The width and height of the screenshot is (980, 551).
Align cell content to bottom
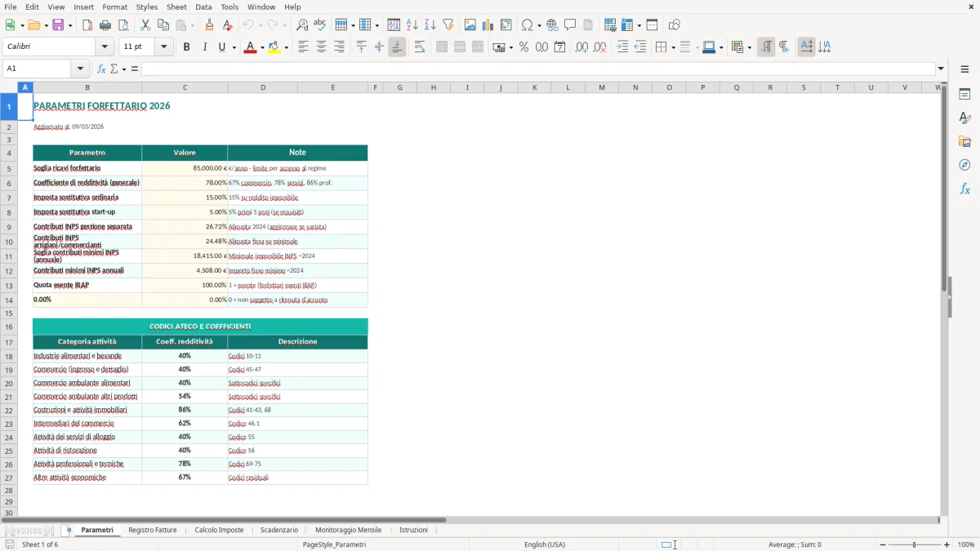coord(397,47)
